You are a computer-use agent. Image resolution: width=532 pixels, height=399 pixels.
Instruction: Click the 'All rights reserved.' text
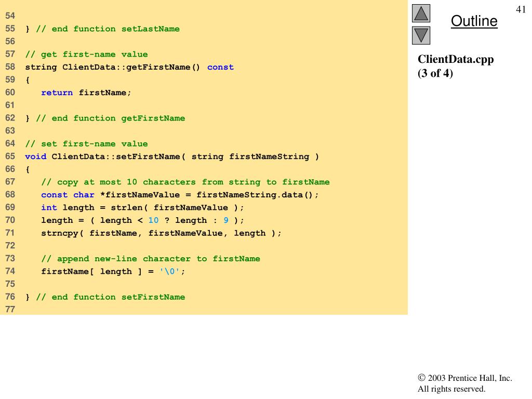pyautogui.click(x=451, y=389)
